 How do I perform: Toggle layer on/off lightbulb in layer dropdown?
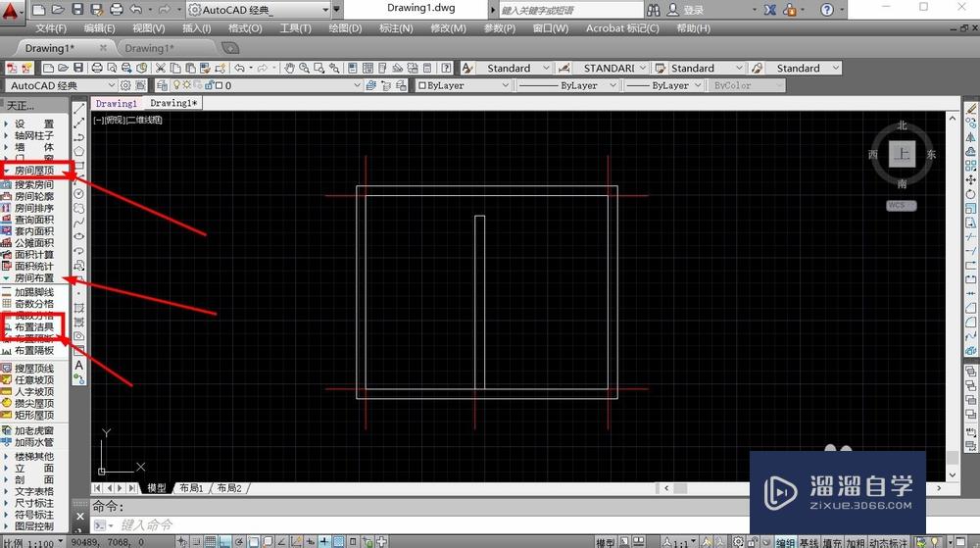click(176, 85)
